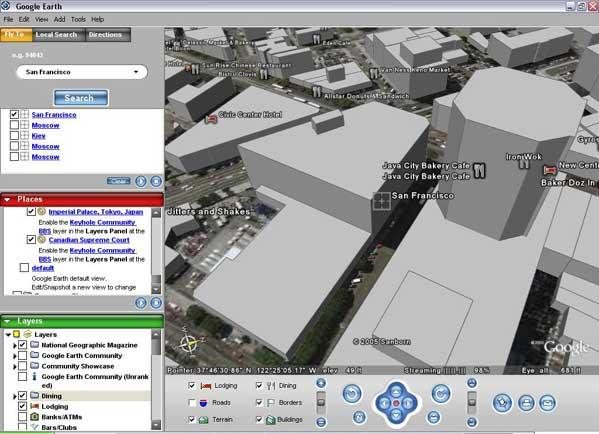Click the Places panel stop tour button
599x434 pixels.
(x=156, y=303)
